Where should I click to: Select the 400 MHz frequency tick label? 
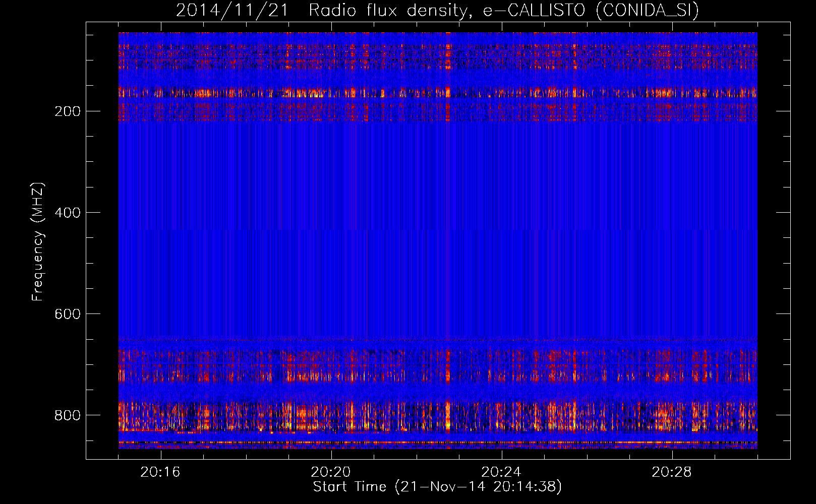pos(67,213)
